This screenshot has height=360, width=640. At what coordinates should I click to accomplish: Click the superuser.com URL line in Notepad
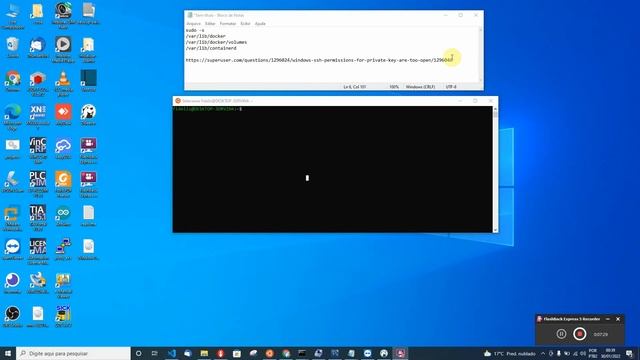pyautogui.click(x=319, y=60)
